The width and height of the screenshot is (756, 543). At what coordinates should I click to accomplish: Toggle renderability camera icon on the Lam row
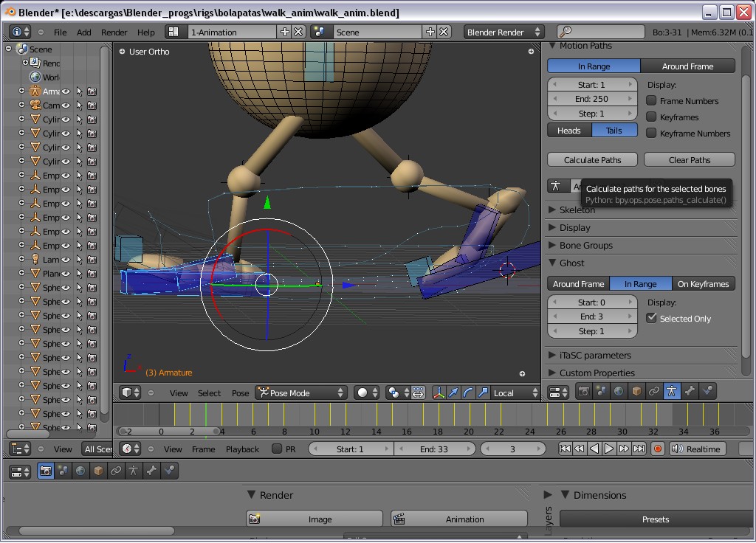[92, 260]
